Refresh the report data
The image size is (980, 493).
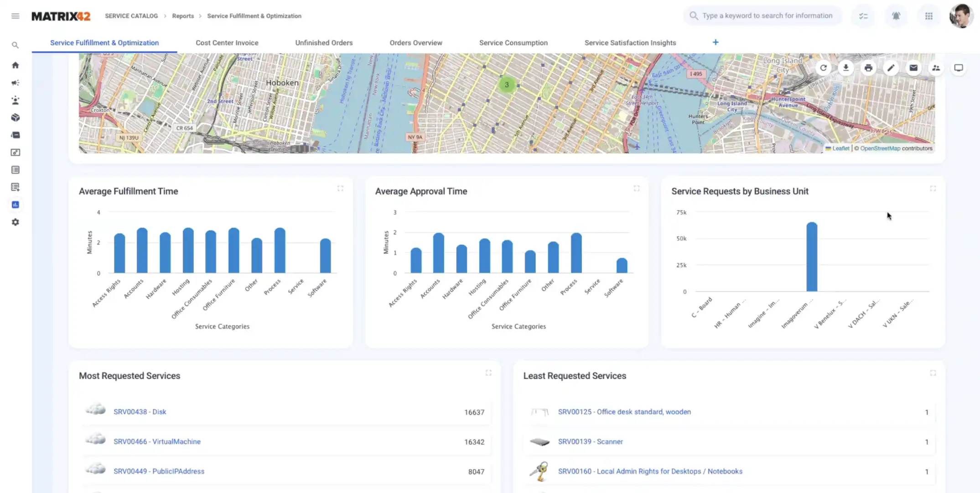[824, 68]
